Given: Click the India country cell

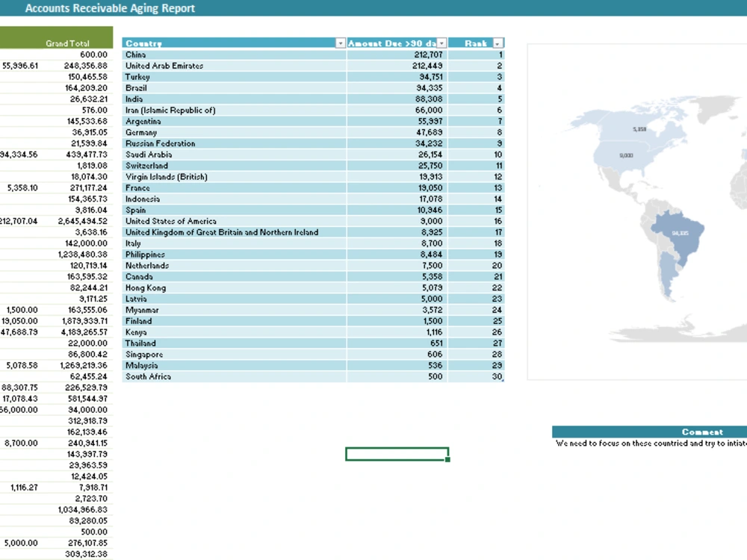Looking at the screenshot, I should (234, 99).
